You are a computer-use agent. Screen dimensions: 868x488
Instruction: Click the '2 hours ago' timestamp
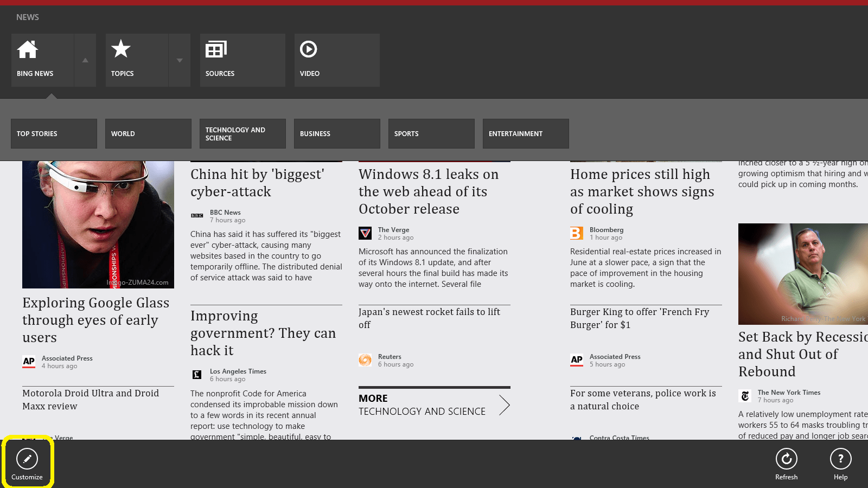pyautogui.click(x=395, y=237)
